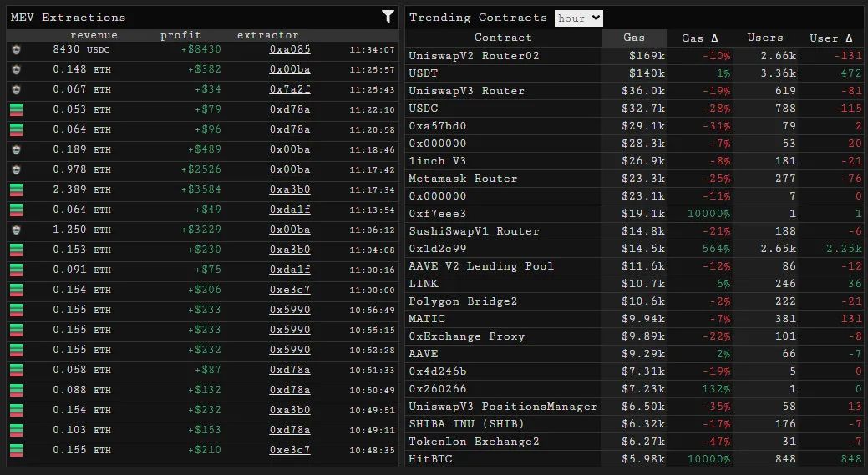Click the striped icon on the 0.091 ETH row

pos(16,270)
